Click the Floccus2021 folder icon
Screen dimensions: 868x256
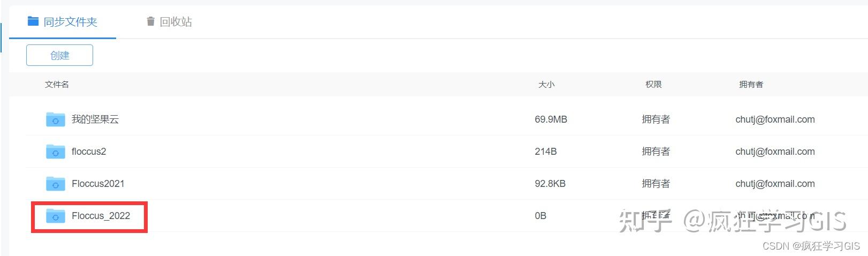point(56,184)
